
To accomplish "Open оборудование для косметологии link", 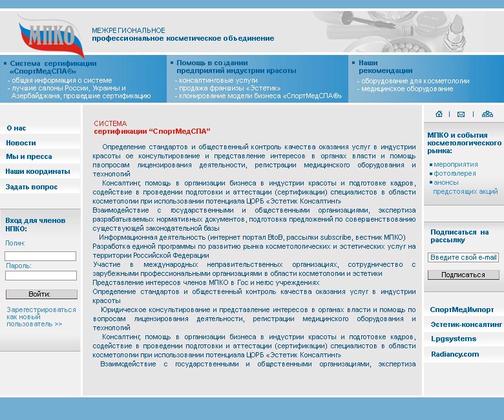I will 413,81.
